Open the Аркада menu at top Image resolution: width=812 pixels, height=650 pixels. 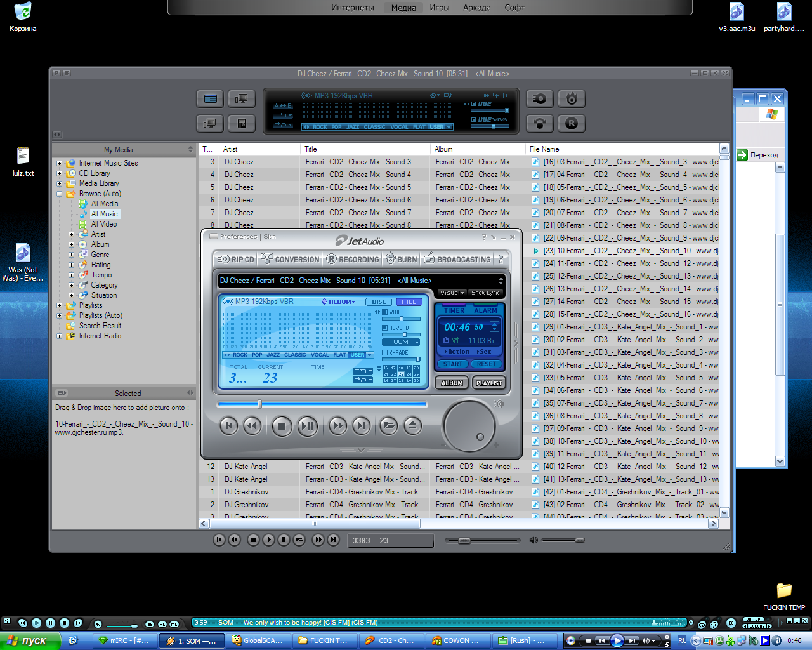point(477,8)
